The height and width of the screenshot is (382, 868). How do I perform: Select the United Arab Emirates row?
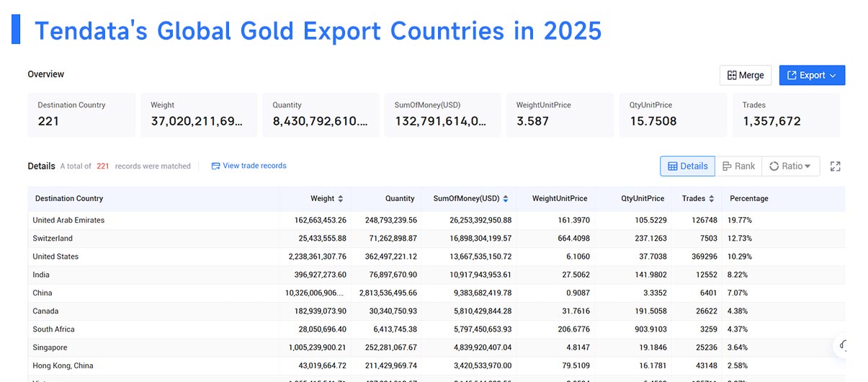click(437, 220)
